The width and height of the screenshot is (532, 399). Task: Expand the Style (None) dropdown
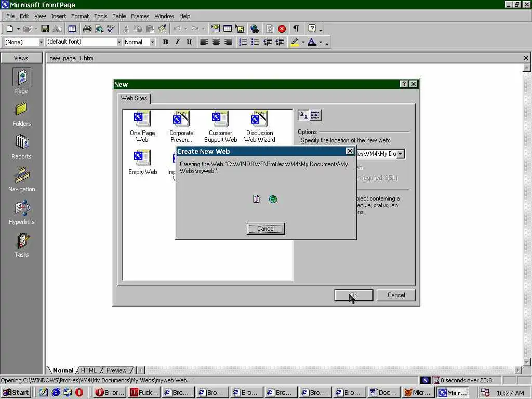click(x=41, y=42)
